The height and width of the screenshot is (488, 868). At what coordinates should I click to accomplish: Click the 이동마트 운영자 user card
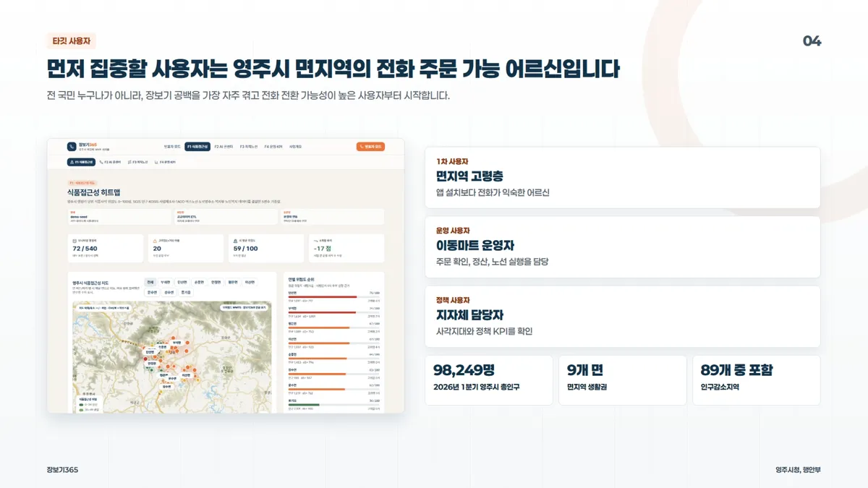pyautogui.click(x=623, y=247)
